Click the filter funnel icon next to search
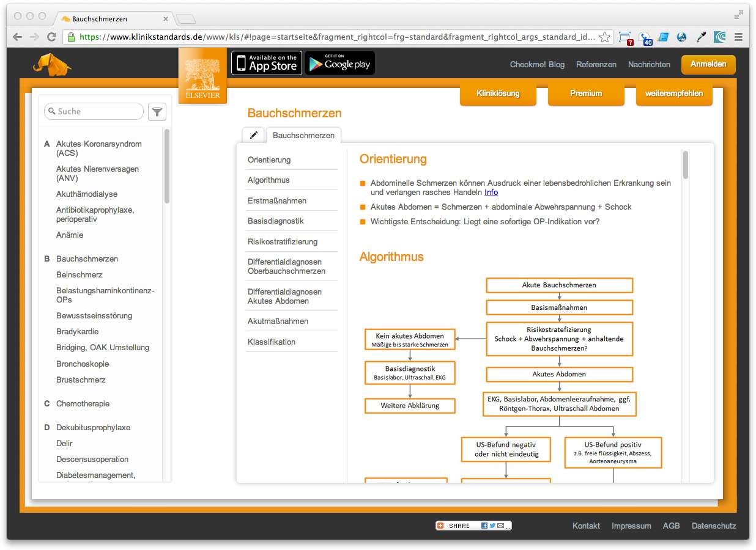 pyautogui.click(x=157, y=112)
